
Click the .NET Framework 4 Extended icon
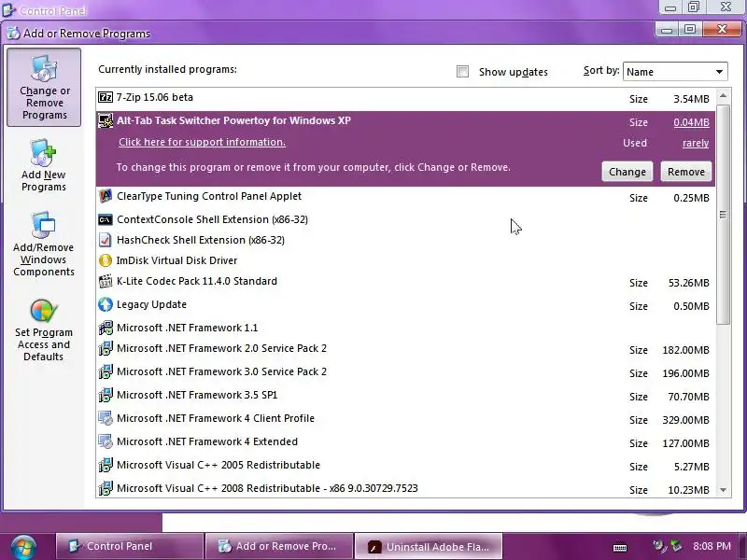[x=106, y=441]
